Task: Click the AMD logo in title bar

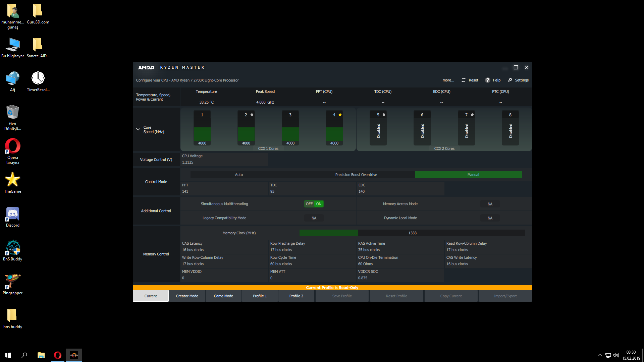Action: pos(146,67)
